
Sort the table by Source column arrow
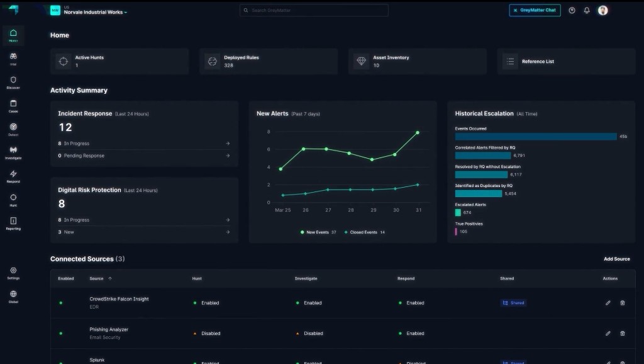(x=110, y=278)
